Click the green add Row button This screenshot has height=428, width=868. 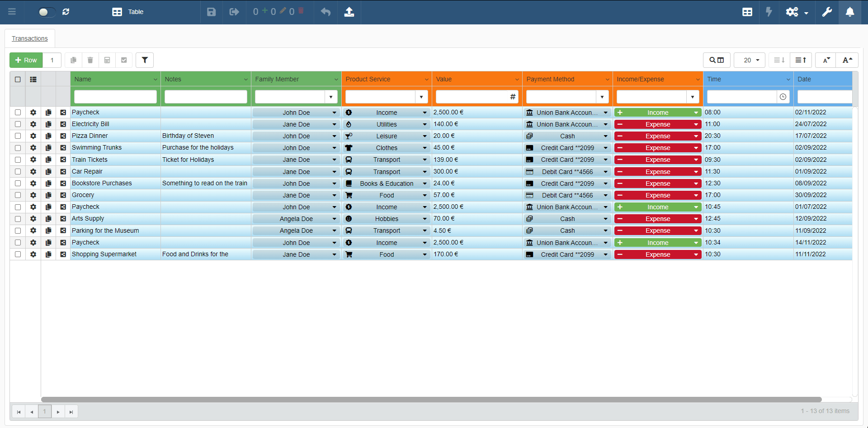[x=26, y=60]
